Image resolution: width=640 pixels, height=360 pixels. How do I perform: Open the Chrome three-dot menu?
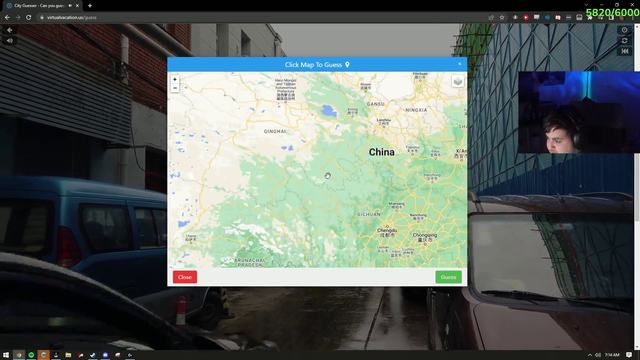[632, 17]
